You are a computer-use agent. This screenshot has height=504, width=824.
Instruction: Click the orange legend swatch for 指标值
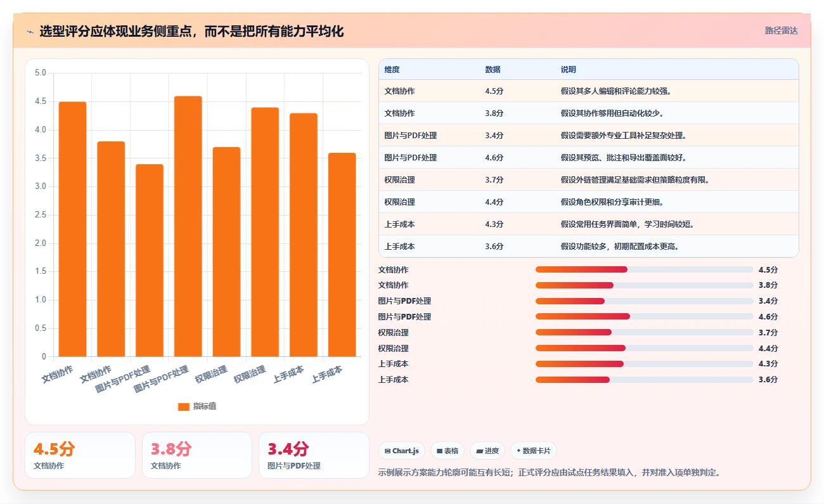coord(184,406)
